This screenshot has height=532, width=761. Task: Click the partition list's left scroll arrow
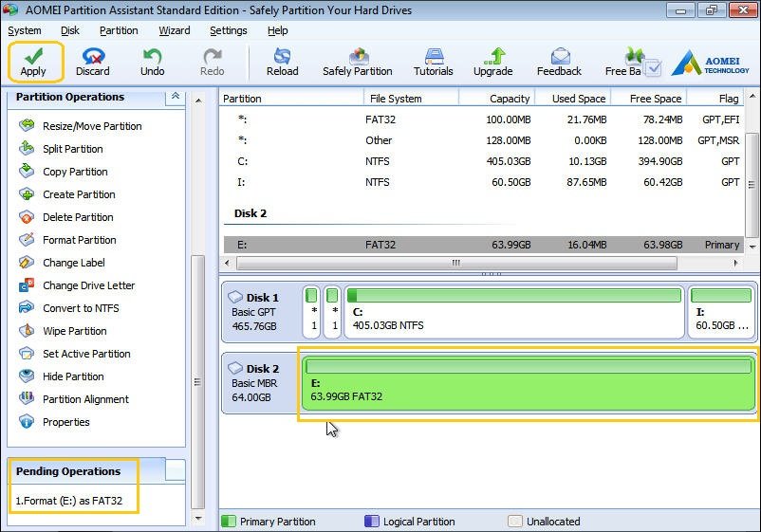click(227, 264)
